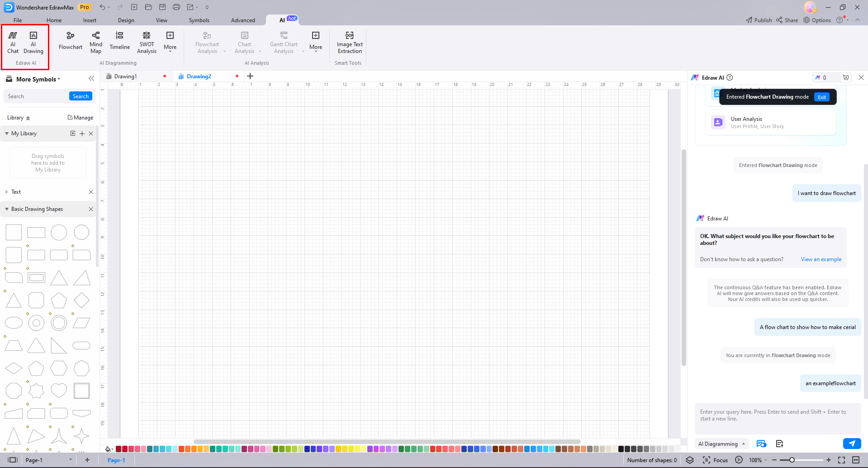
Task: Open the layers icon in status bar
Action: (690, 460)
